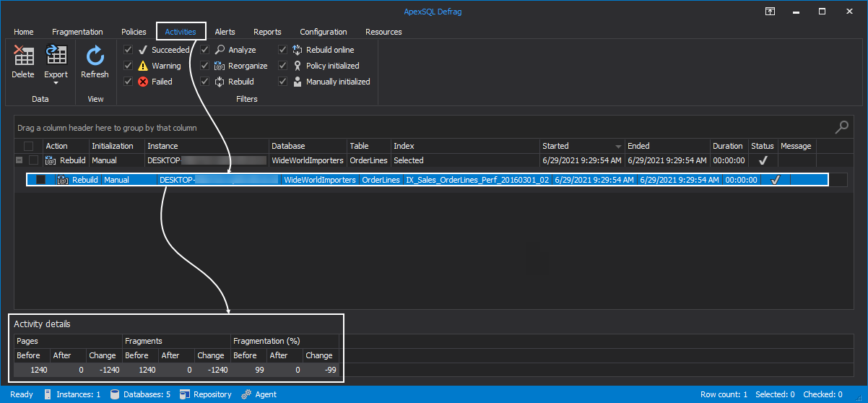Collapse the Rebuild parent row expander
Image resolution: width=868 pixels, height=403 pixels.
19,160
